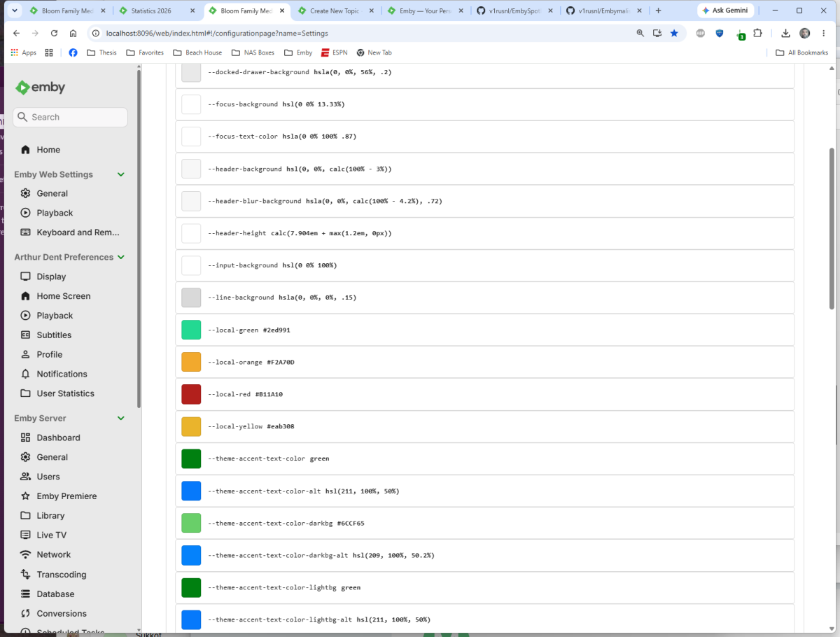The width and height of the screenshot is (840, 637).
Task: Open Profile settings
Action: pyautogui.click(x=50, y=355)
